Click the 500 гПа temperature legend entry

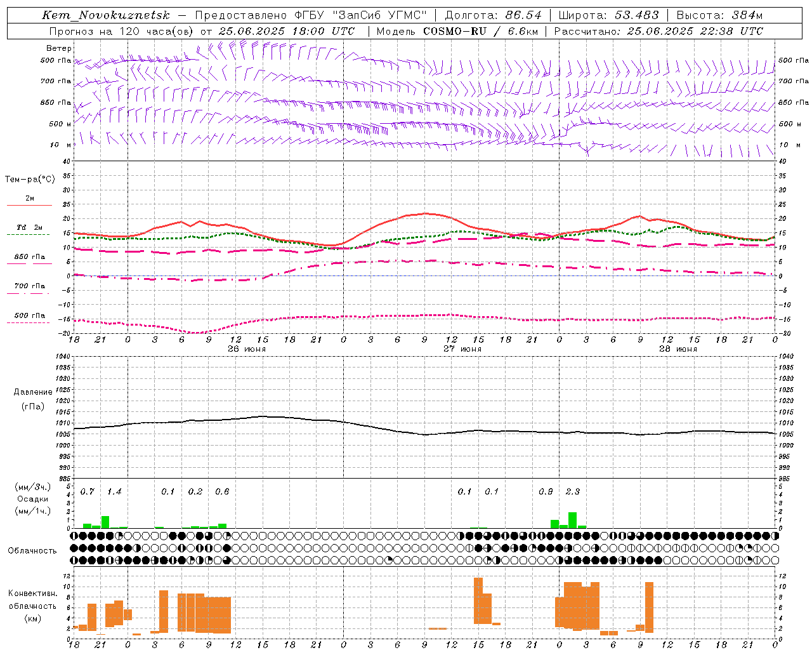(29, 318)
